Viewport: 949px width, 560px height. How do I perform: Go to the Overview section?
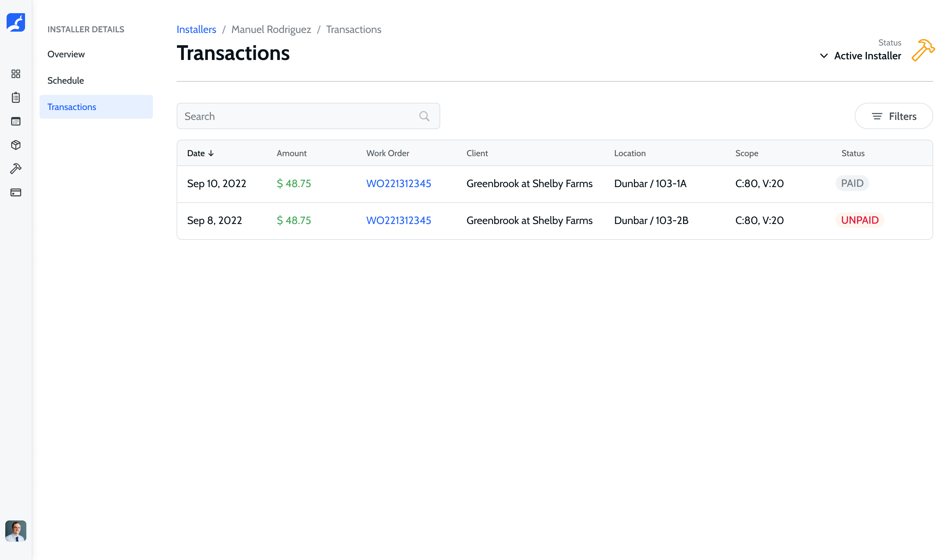tap(66, 54)
